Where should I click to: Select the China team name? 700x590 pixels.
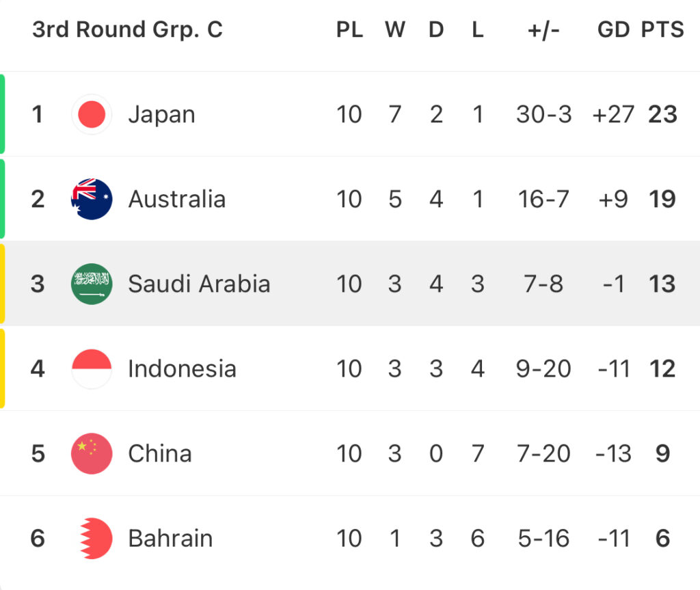(160, 454)
